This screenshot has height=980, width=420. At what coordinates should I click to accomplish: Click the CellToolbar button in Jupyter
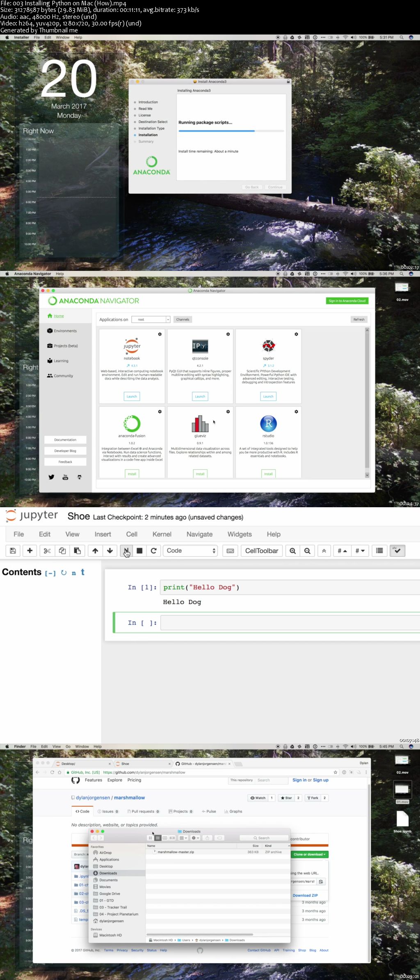coord(262,551)
